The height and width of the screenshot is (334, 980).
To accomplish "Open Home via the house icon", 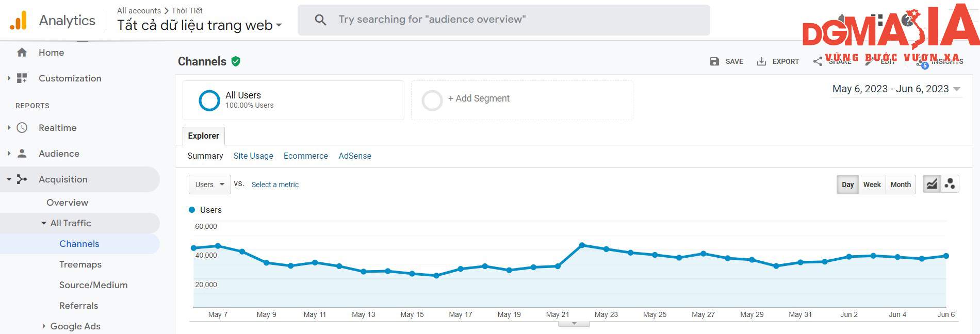I will coord(22,52).
